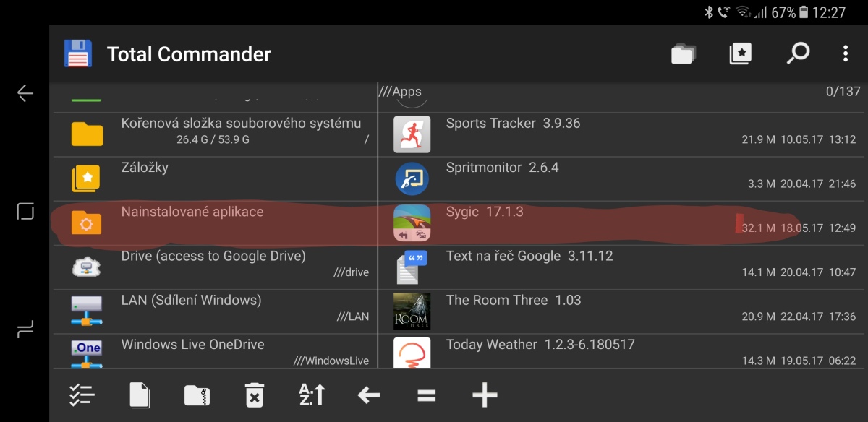Open the A-Z sort order button
Viewport: 868px width, 422px height.
point(312,395)
